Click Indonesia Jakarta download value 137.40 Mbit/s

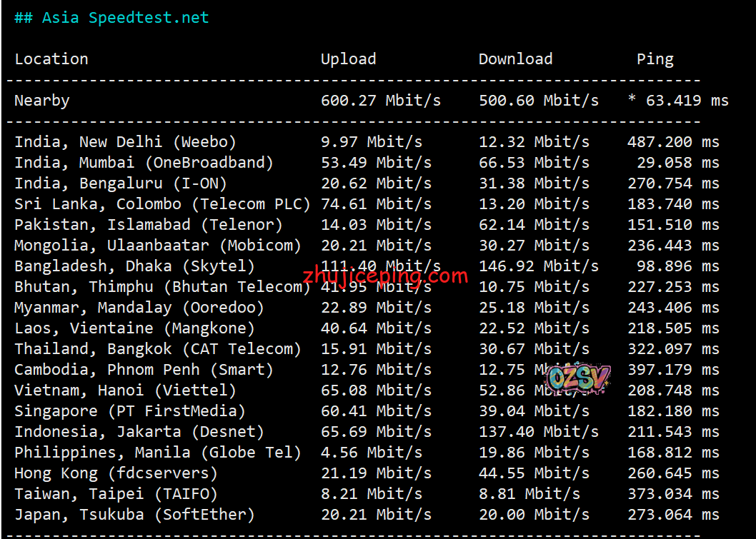click(538, 432)
